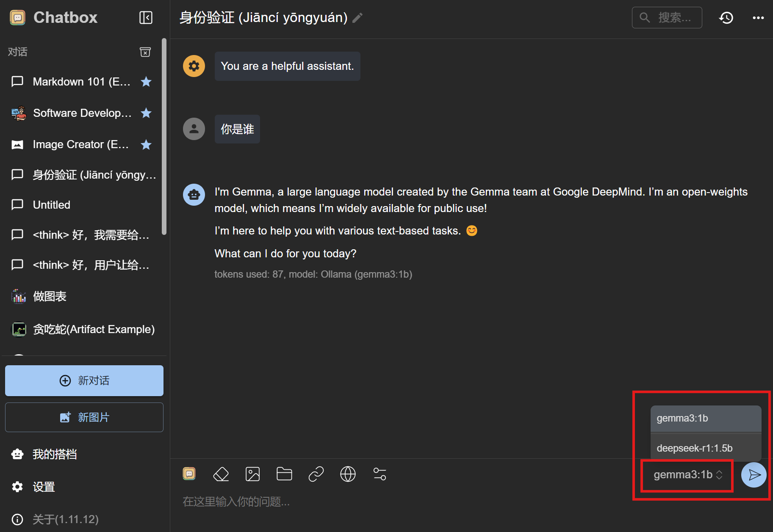This screenshot has width=773, height=532.
Task: Click the 你是谁 user message
Action: tap(237, 129)
